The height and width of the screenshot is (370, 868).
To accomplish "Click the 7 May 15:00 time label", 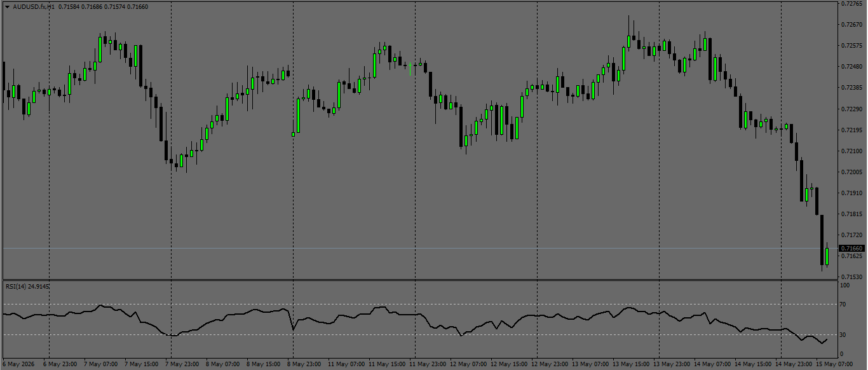I will tap(141, 364).
